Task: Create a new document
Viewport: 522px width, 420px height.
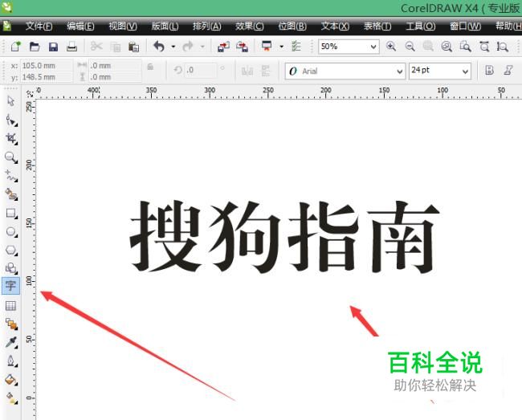Action: pyautogui.click(x=15, y=47)
